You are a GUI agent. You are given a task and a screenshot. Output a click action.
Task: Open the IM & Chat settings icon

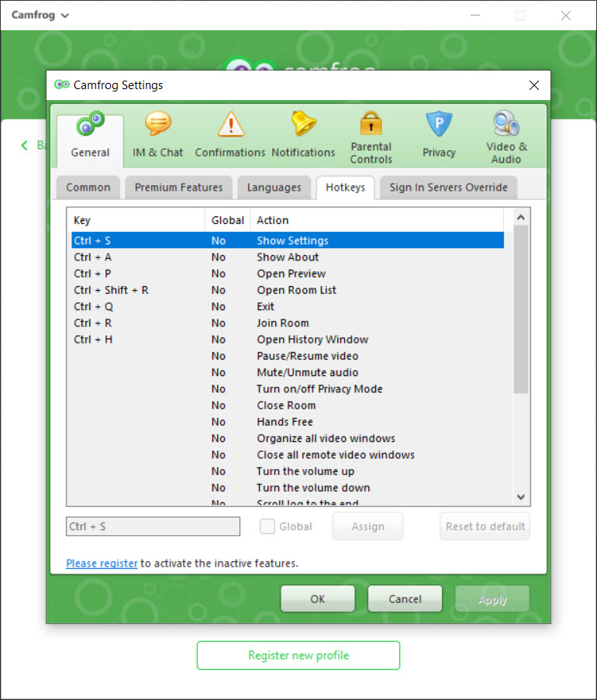point(158,124)
